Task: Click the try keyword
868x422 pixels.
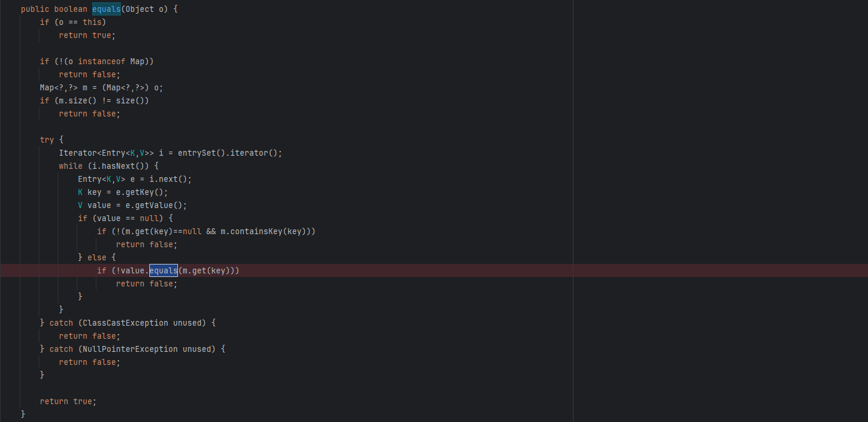Action: point(46,140)
